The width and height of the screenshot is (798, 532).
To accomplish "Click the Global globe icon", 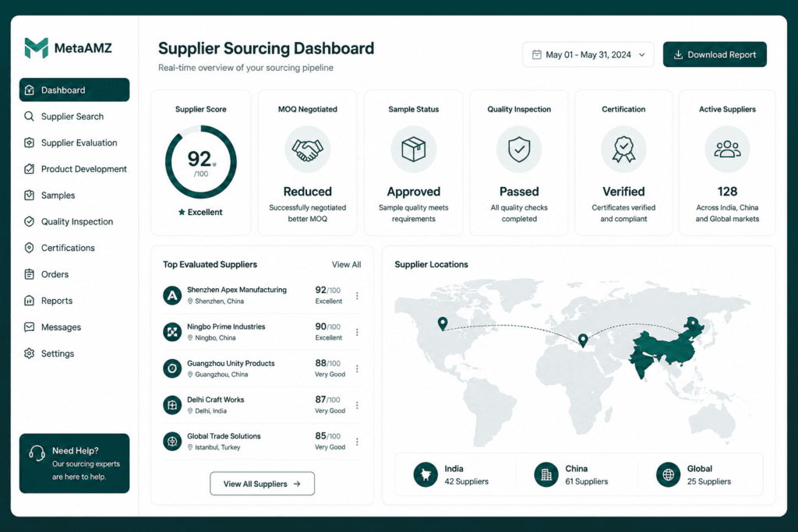I will [668, 474].
